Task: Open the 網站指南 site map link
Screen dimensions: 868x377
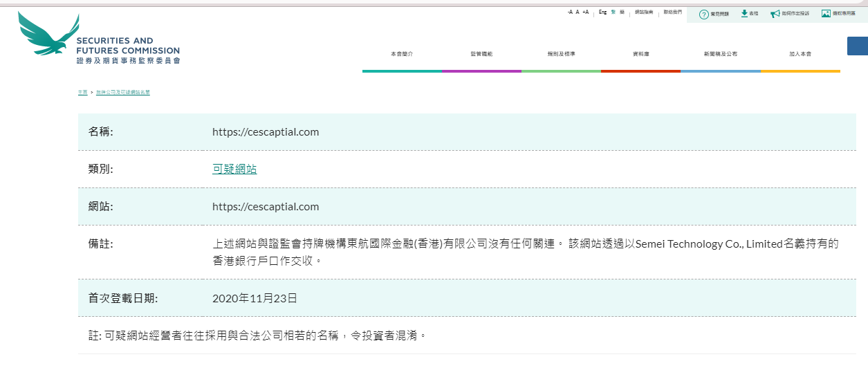Action: coord(644,12)
